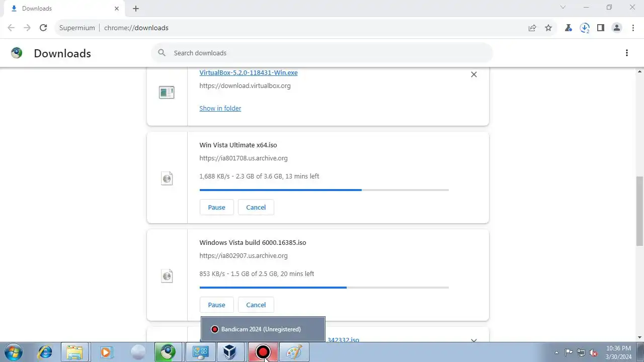The width and height of the screenshot is (644, 362).
Task: Cancel the Win Vista Ultimate x64 download
Action: click(x=256, y=207)
